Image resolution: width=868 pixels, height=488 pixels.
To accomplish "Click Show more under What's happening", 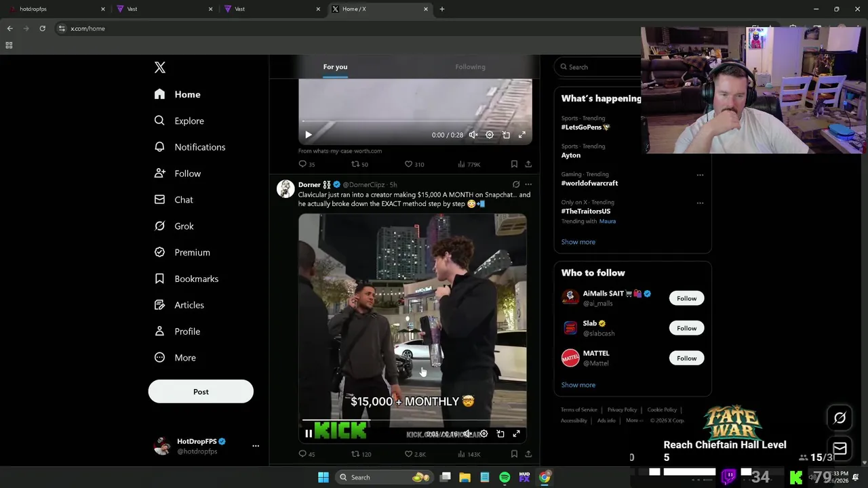I will pos(578,242).
